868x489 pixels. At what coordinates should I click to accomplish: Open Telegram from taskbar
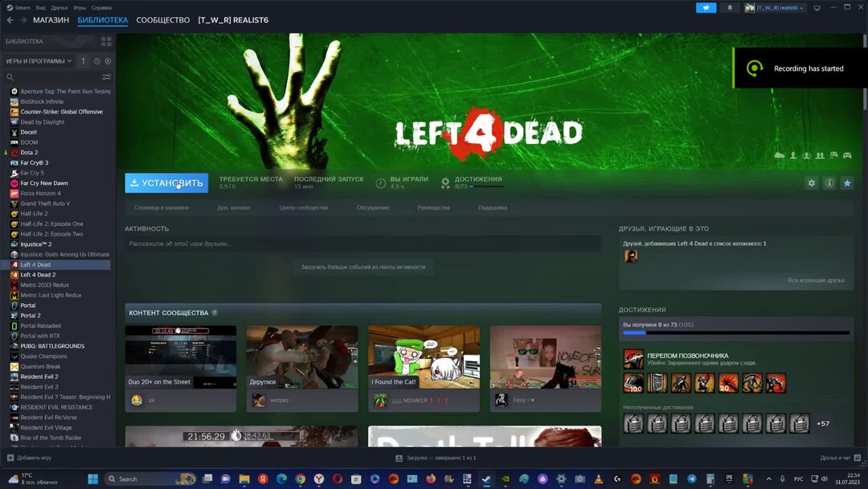tap(692, 479)
